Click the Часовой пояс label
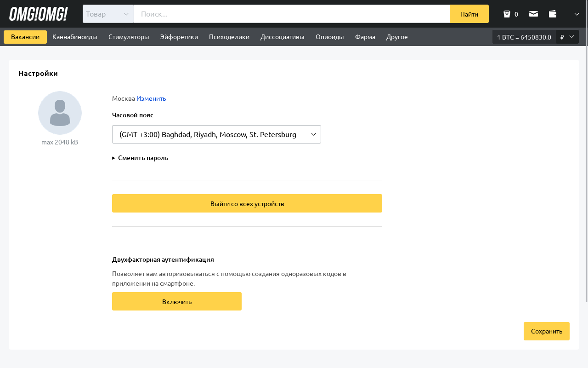Image resolution: width=588 pixels, height=368 pixels. [133, 115]
